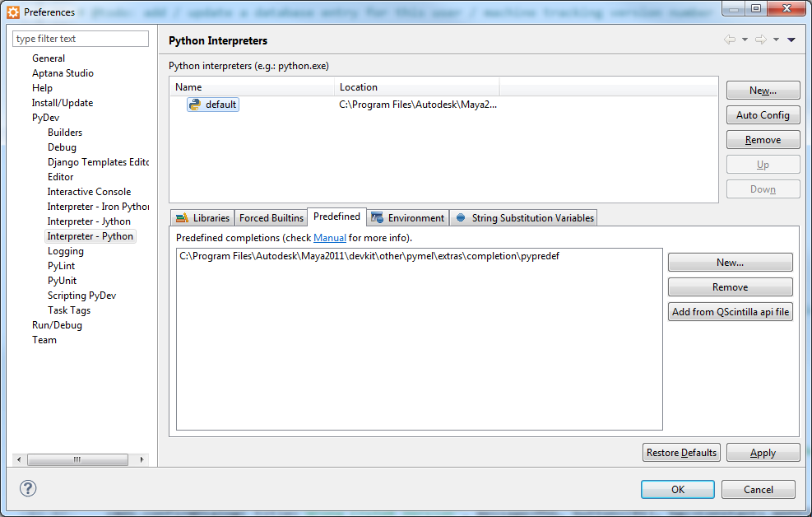This screenshot has width=812, height=517.
Task: Focus the type filter text field
Action: pyautogui.click(x=81, y=39)
